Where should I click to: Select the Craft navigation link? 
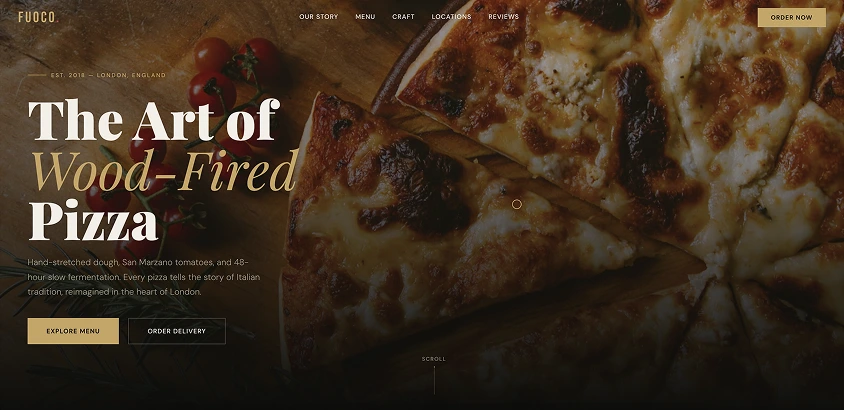click(x=403, y=17)
